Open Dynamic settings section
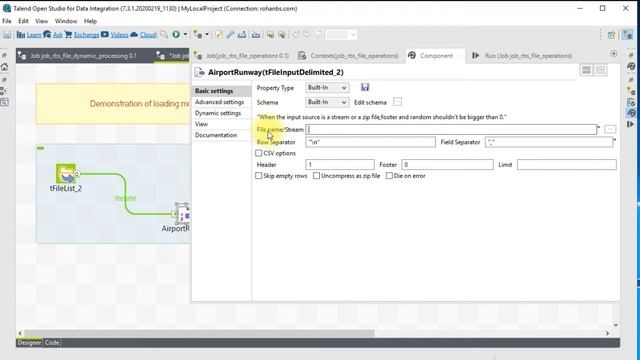640x360 pixels. pos(221,113)
